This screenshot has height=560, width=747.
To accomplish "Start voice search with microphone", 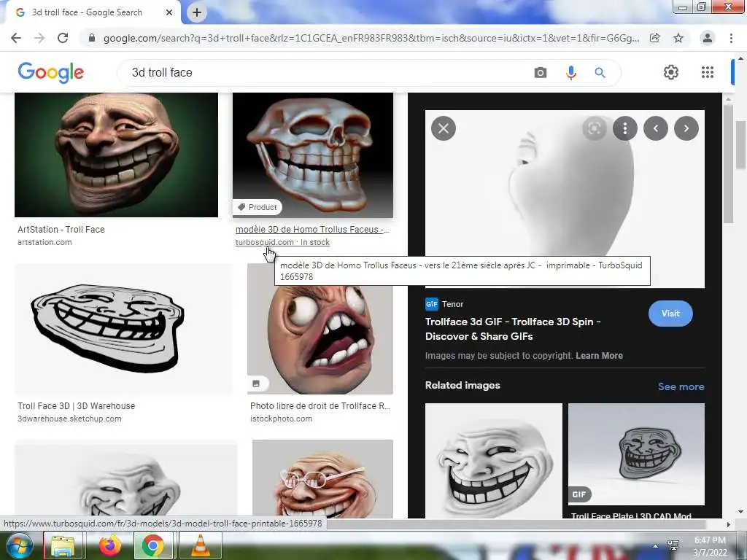I will point(570,72).
